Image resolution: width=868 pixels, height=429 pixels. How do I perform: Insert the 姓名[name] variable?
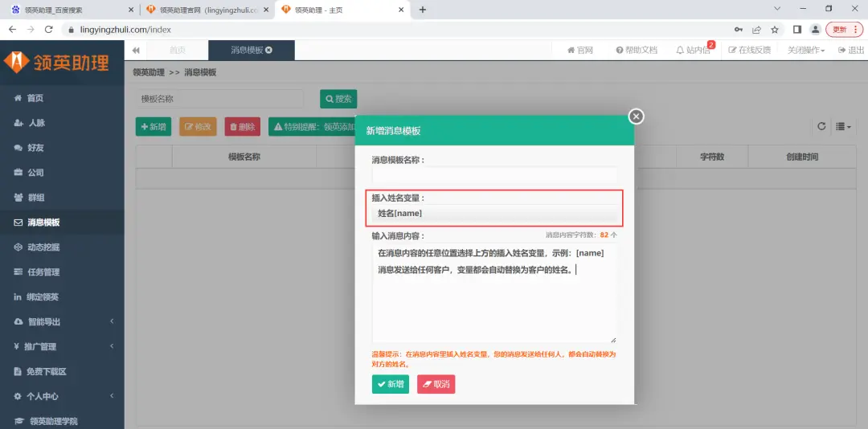tap(494, 213)
